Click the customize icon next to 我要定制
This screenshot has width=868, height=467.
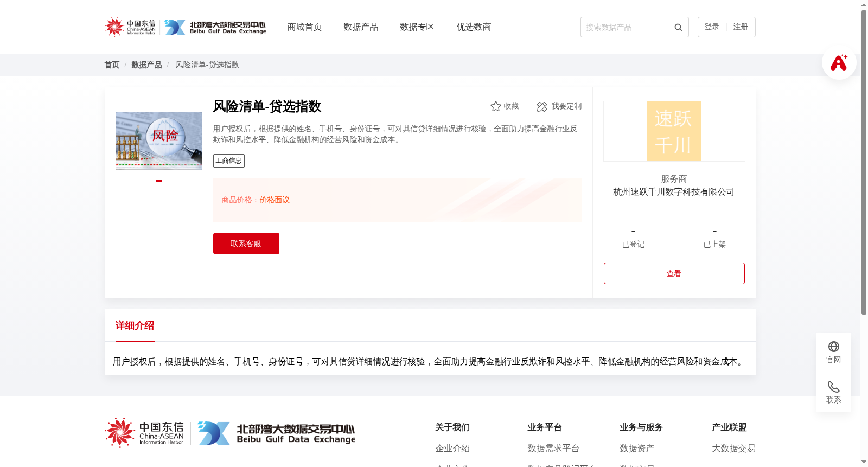pos(542,106)
